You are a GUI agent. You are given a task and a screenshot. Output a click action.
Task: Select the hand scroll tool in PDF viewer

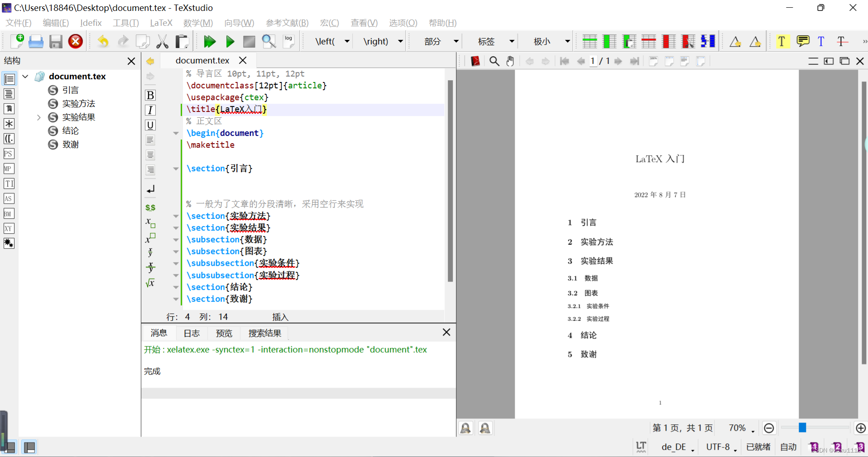(x=510, y=61)
